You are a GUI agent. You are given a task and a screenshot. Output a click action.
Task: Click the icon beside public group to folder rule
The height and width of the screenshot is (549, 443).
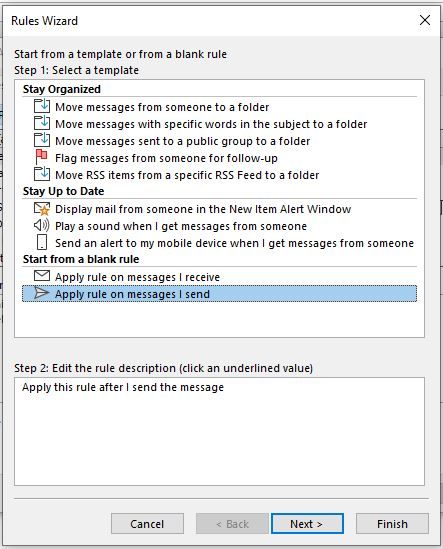tap(42, 140)
